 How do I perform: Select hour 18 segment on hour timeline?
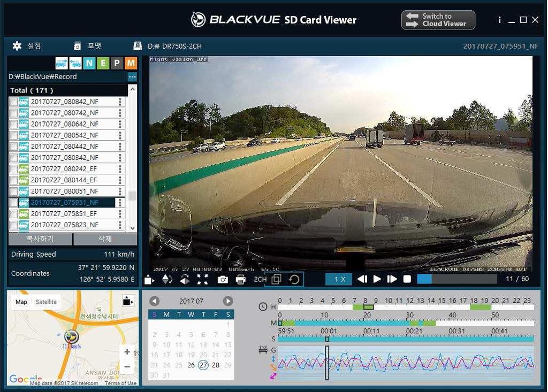(475, 307)
